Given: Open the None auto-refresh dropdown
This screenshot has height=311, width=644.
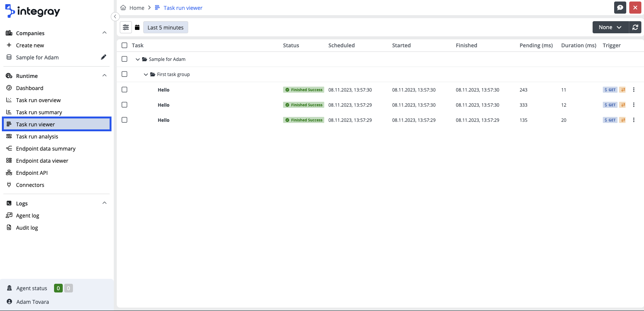Looking at the screenshot, I should click(x=610, y=27).
